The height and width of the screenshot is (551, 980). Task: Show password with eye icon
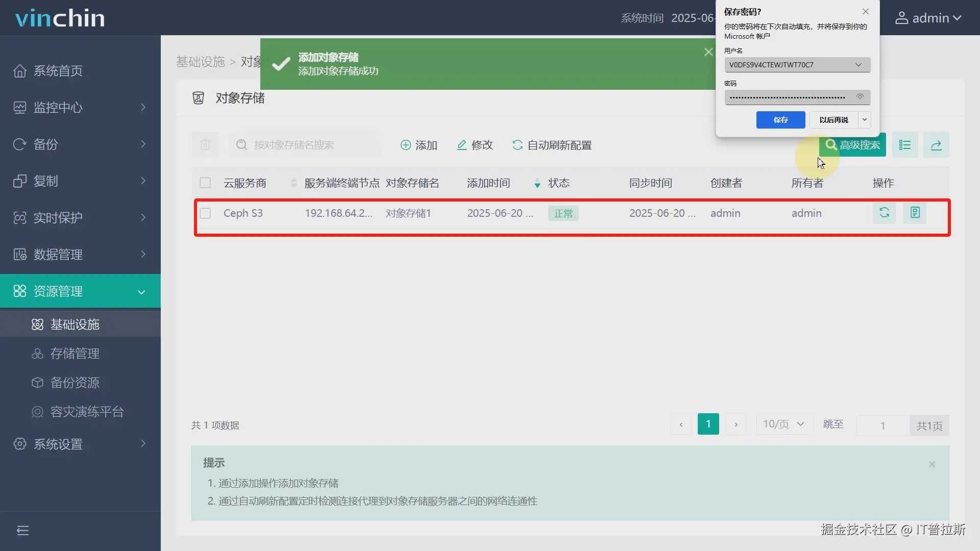(860, 97)
